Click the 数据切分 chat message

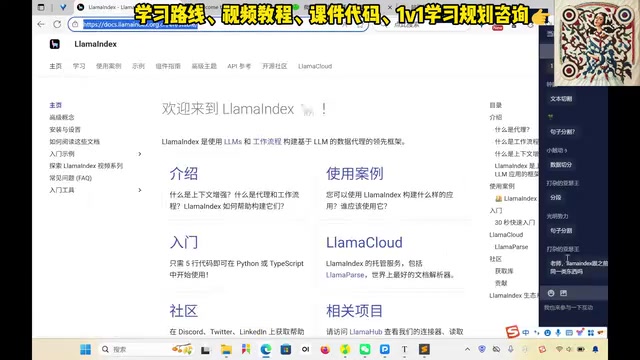point(561,165)
